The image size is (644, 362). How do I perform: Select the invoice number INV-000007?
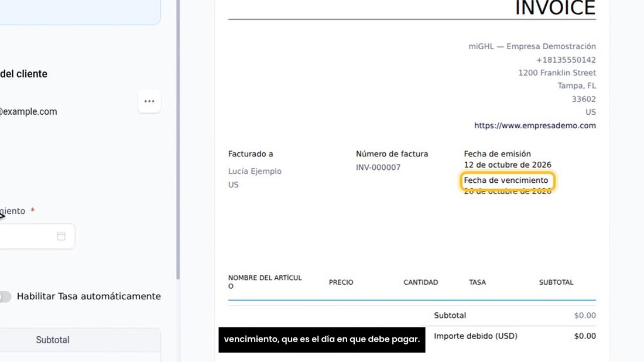pos(378,168)
